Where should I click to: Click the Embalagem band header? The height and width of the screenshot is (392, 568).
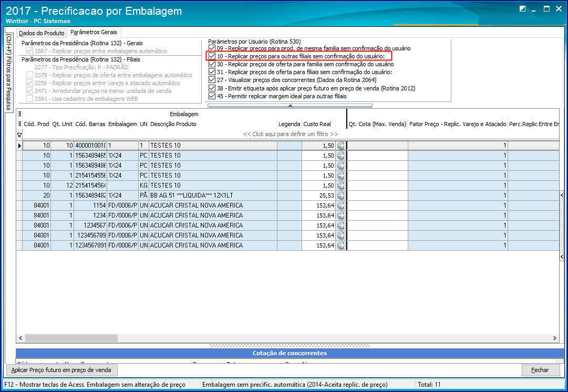pyautogui.click(x=184, y=114)
